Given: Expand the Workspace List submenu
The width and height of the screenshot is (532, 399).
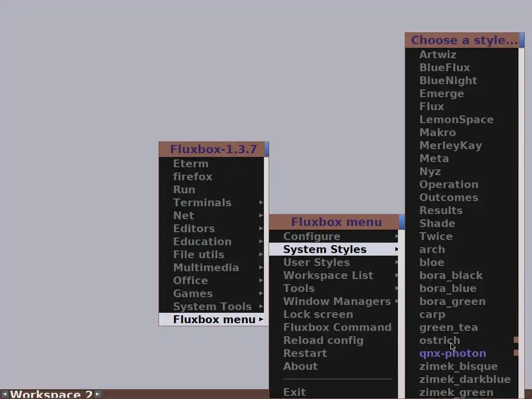Looking at the screenshot, I should click(334, 275).
